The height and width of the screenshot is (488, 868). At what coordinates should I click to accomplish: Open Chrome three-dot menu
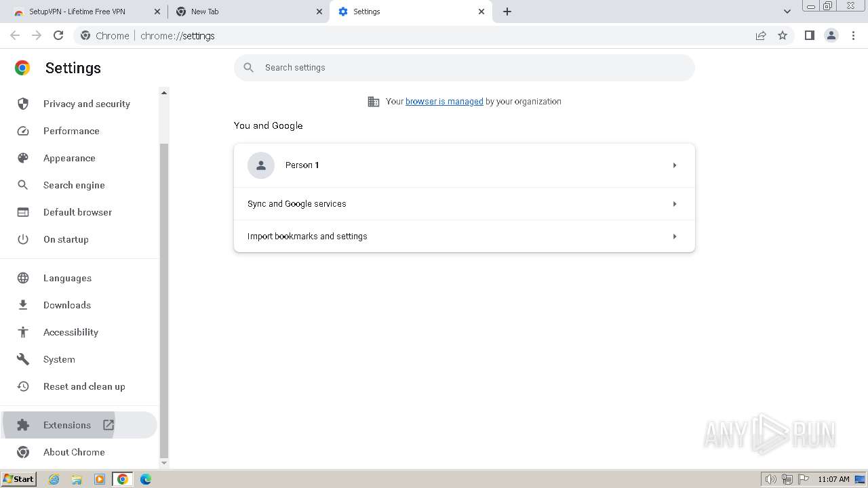pos(854,35)
